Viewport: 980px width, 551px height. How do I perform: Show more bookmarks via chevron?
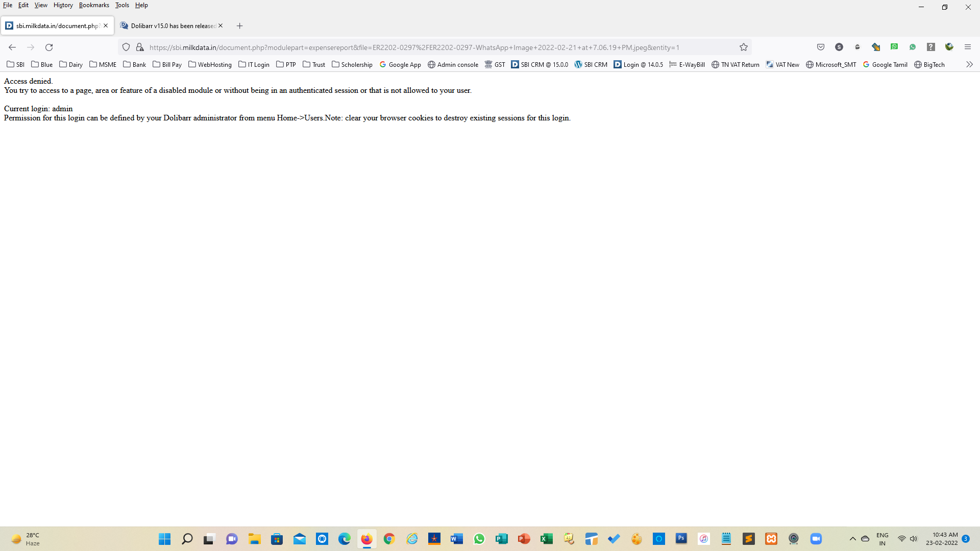[969, 64]
